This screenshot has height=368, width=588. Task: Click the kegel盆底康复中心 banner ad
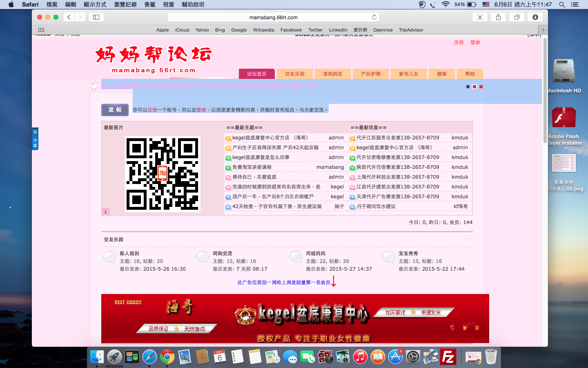tap(295, 319)
